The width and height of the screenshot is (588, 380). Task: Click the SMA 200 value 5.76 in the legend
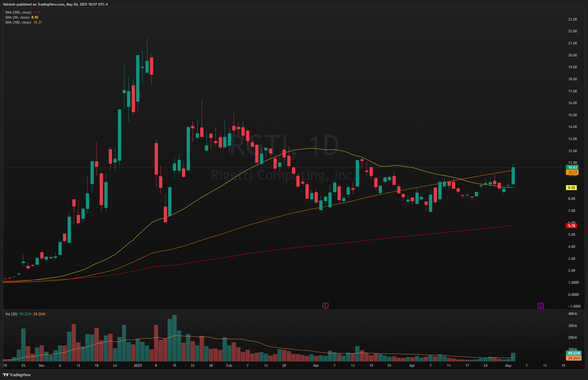pos(36,12)
